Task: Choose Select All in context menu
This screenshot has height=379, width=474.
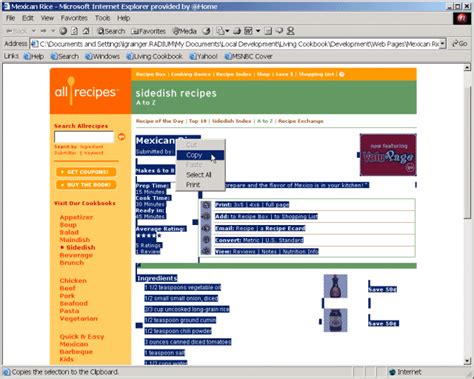Action: point(200,175)
